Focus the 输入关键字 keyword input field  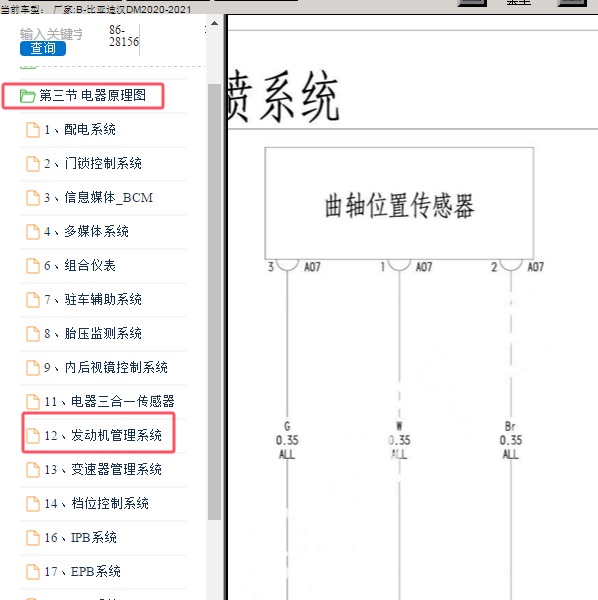tap(51, 34)
